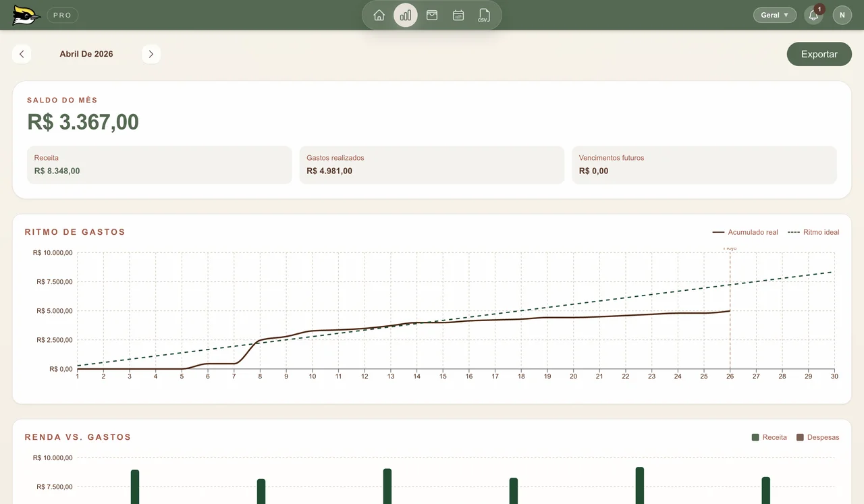Toggle the Ritmo ideal legend entry

coord(813,232)
